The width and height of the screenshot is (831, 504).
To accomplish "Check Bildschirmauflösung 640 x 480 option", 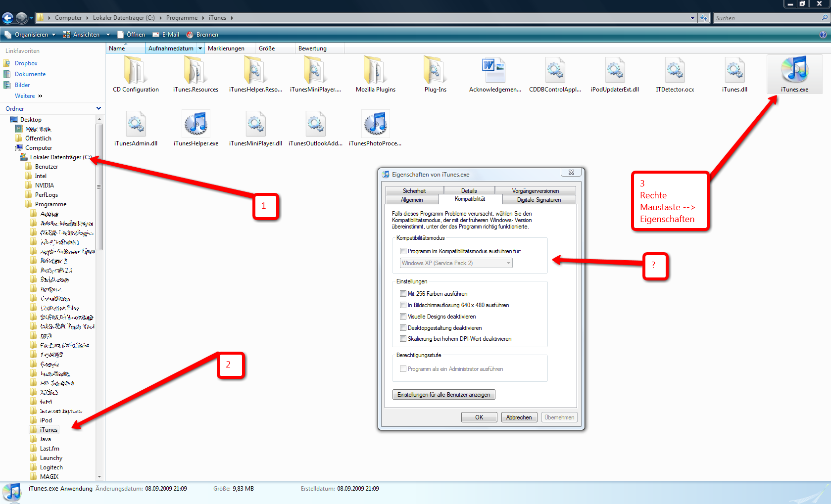I will (x=403, y=305).
